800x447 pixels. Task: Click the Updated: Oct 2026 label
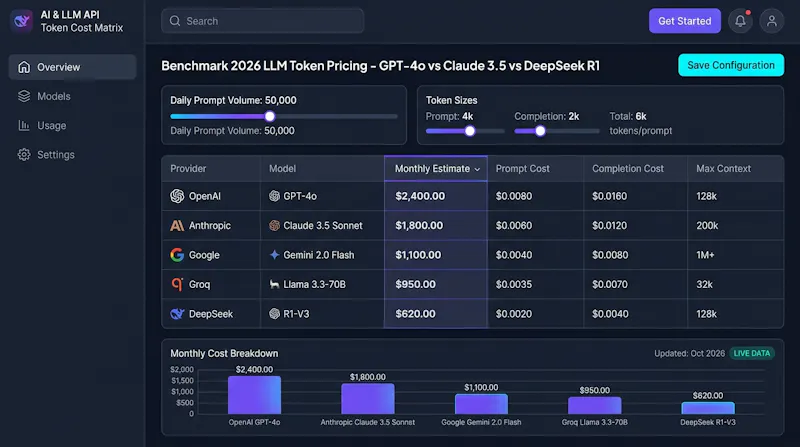[x=689, y=353]
